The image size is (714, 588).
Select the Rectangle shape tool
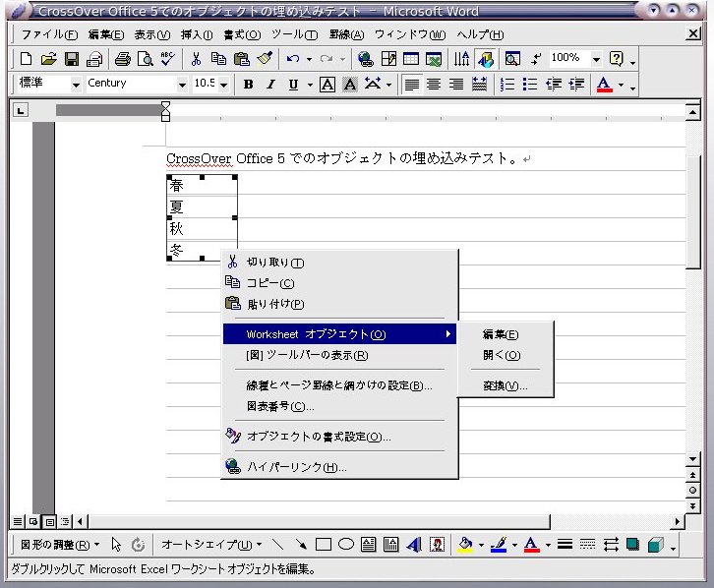pos(324,545)
